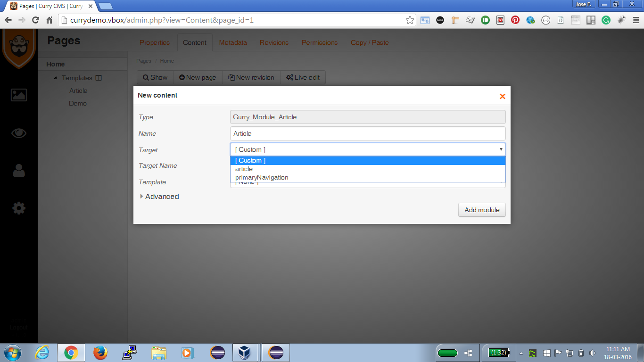Collapse the Templates tree node

pyautogui.click(x=55, y=78)
